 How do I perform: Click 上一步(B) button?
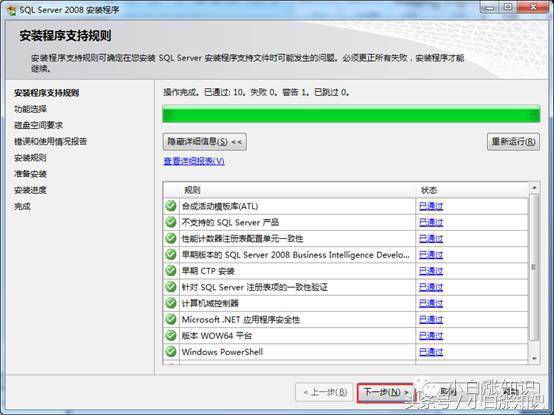pos(324,392)
